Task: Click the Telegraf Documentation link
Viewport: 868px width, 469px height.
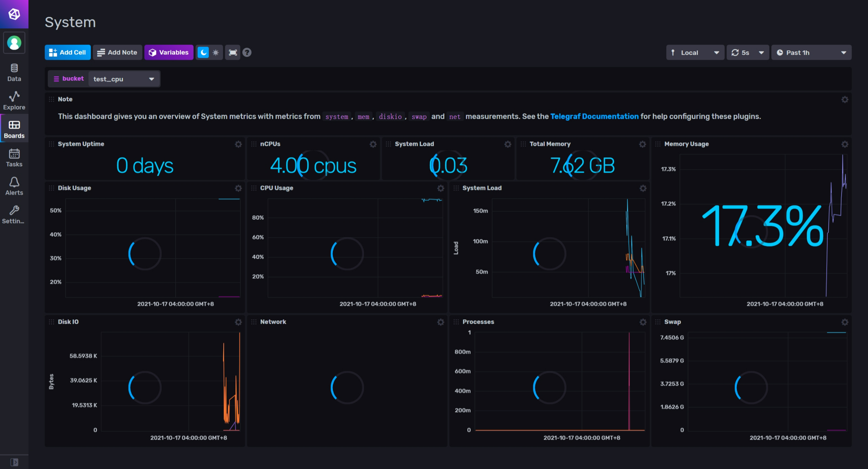Action: click(x=594, y=116)
